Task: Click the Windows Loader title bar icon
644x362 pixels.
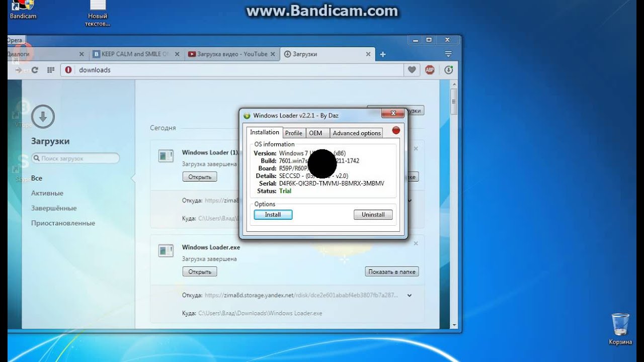Action: tap(247, 116)
